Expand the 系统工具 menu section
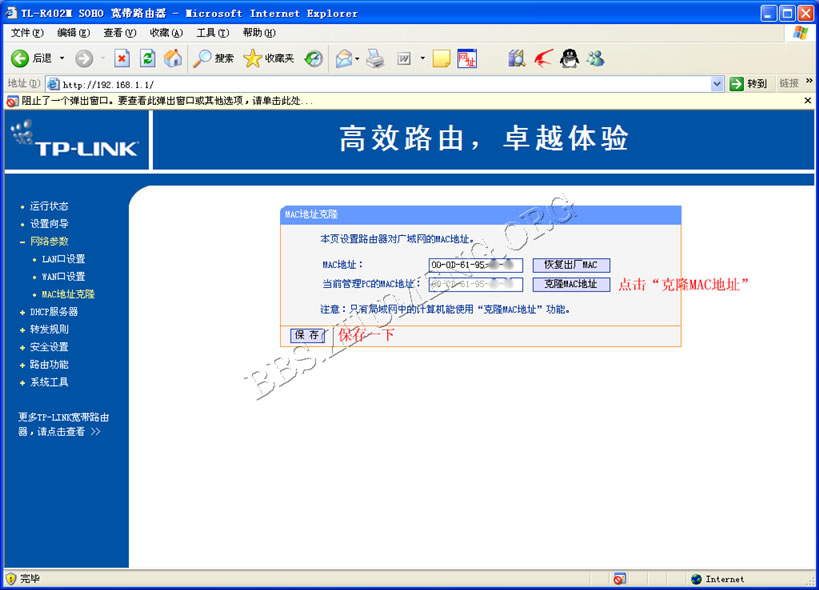Screen dimensions: 819x590 [22, 383]
